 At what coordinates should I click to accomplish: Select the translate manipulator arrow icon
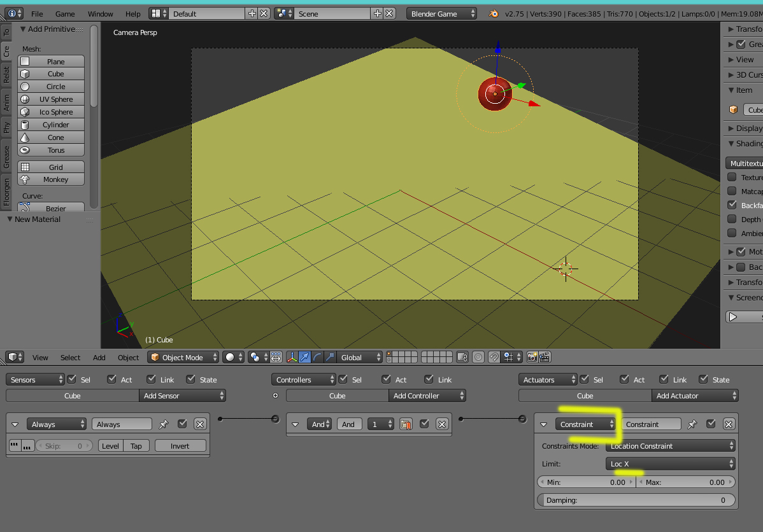coord(304,358)
